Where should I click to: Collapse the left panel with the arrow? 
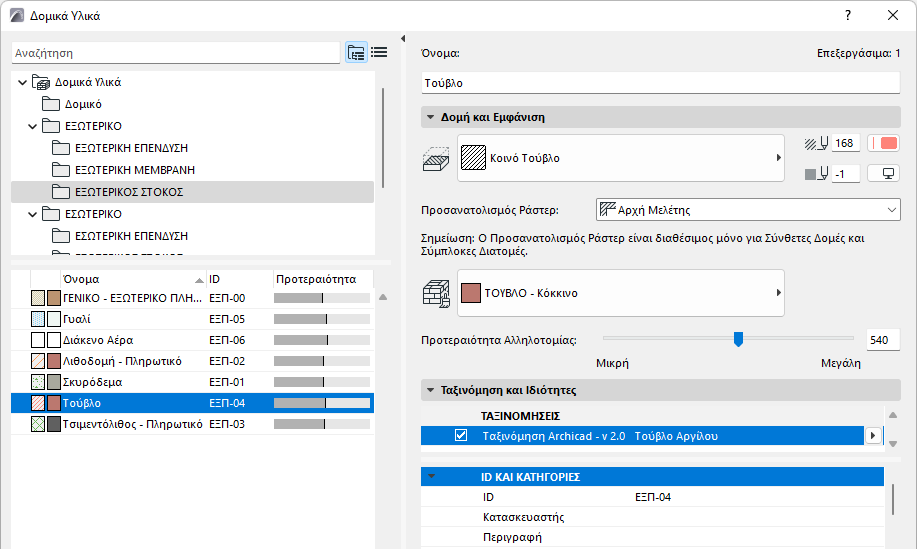[402, 40]
